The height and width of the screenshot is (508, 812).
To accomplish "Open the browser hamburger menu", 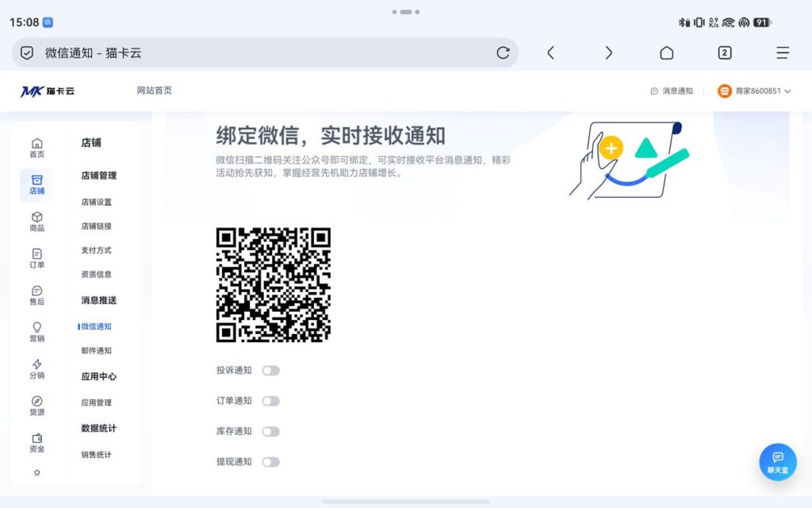I will (x=783, y=52).
